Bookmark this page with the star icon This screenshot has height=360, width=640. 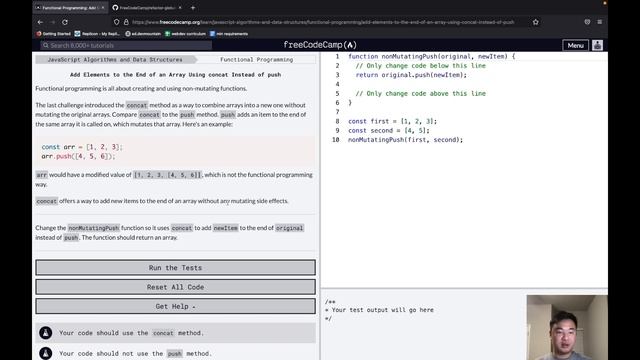(x=536, y=22)
